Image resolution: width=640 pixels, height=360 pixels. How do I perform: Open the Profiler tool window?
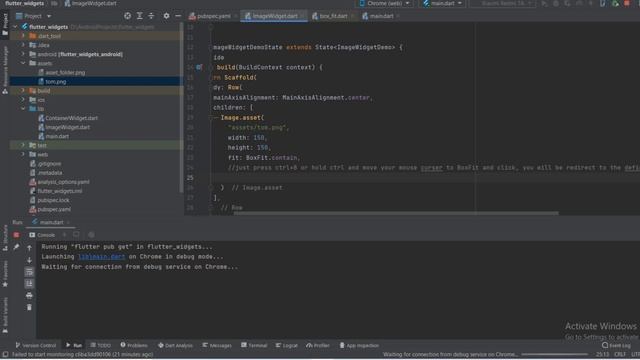[x=318, y=345]
